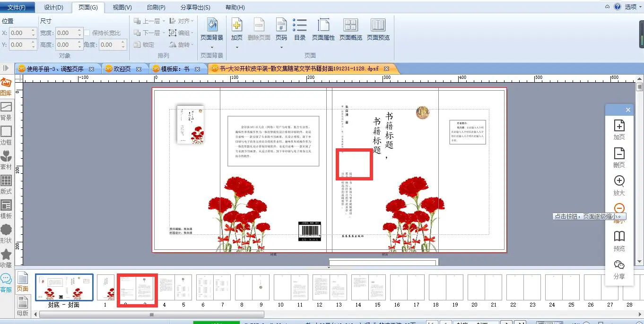
Task: Click 删页 in the floating panel
Action: click(619, 158)
